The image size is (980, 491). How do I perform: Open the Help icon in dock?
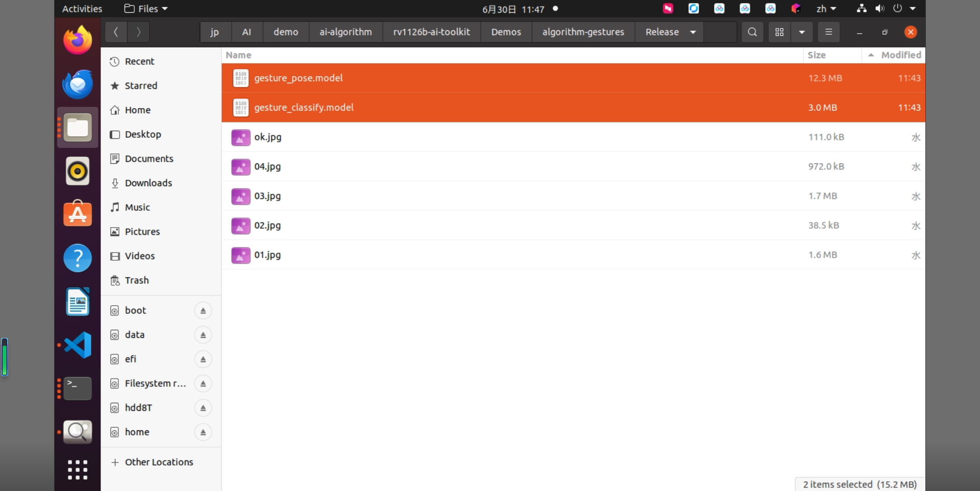point(78,258)
